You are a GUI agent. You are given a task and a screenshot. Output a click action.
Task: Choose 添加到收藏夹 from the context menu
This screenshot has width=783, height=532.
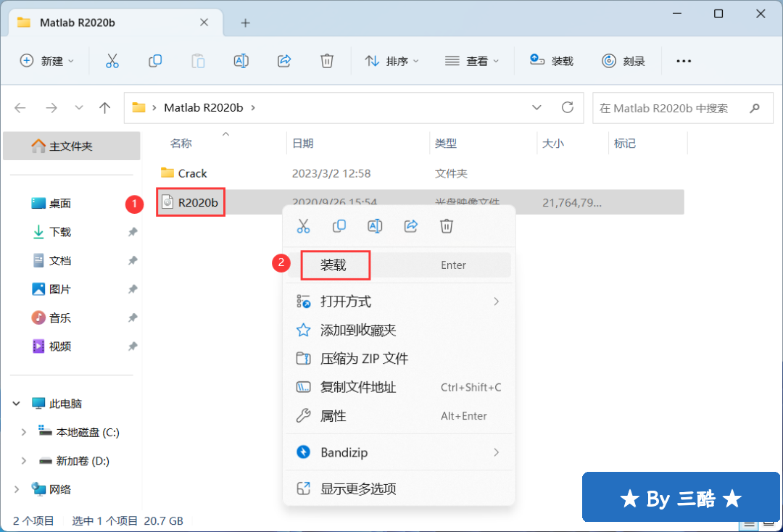pyautogui.click(x=399, y=330)
